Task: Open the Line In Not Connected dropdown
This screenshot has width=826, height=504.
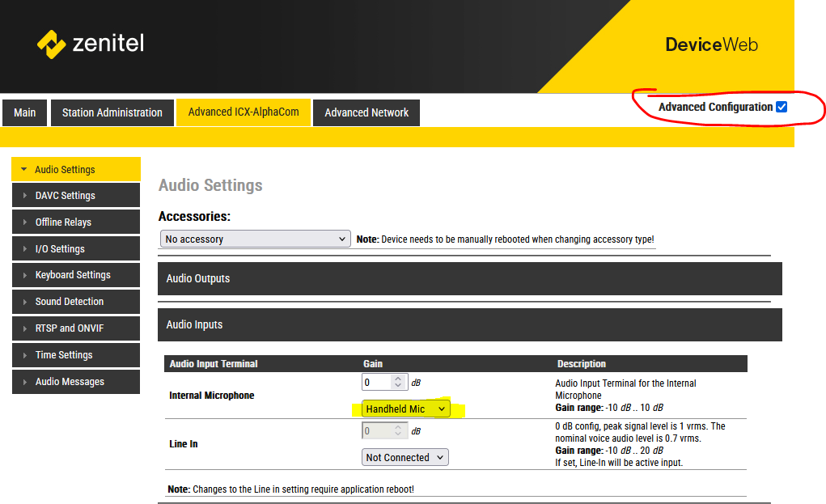Action: pos(405,458)
